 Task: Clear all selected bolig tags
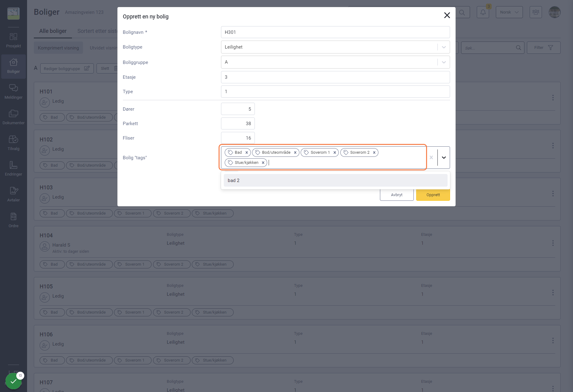tap(431, 157)
